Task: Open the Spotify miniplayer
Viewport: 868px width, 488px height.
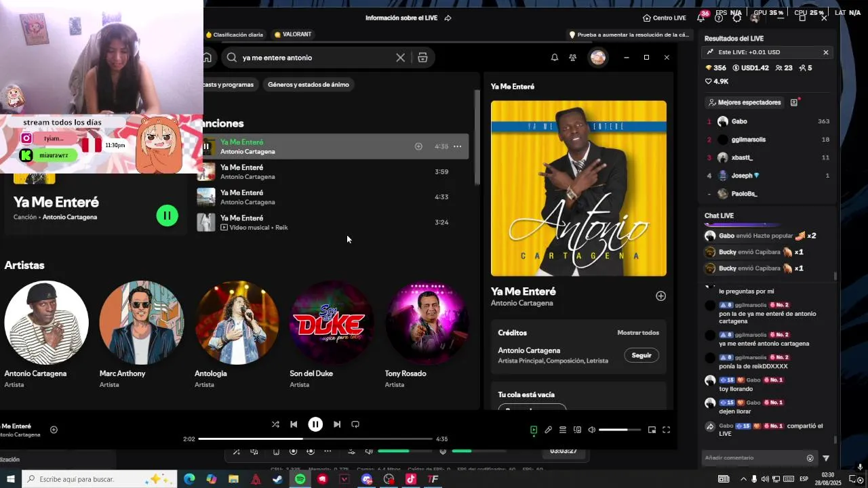Action: pos(652,430)
